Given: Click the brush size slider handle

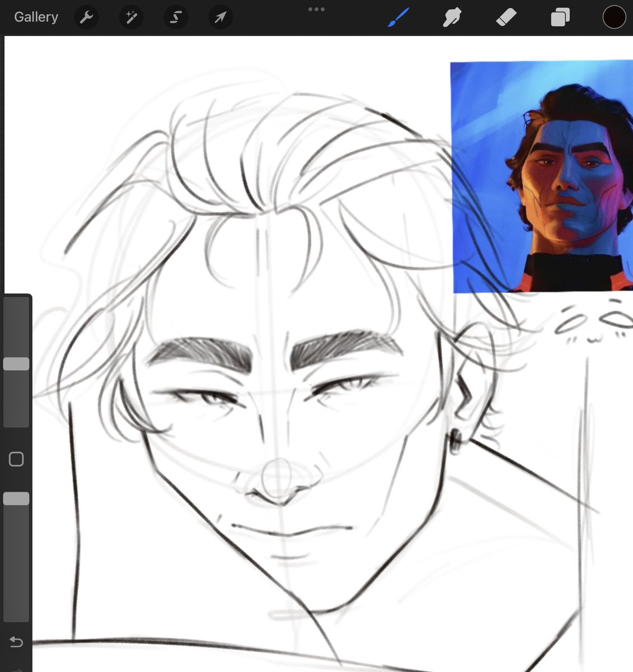Looking at the screenshot, I should coord(16,364).
